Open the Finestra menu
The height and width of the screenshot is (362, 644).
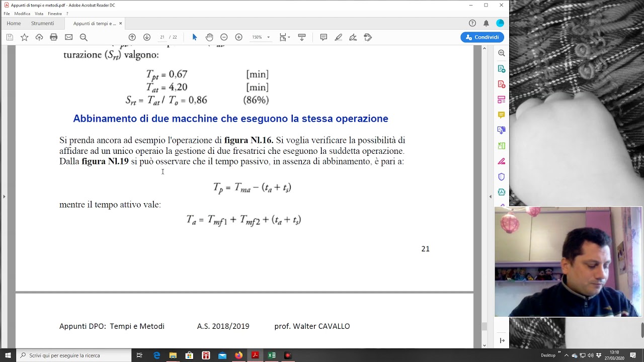coord(55,14)
